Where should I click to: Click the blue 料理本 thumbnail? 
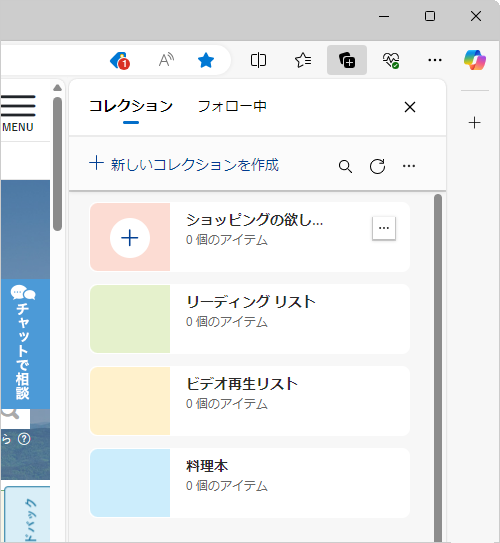point(130,483)
